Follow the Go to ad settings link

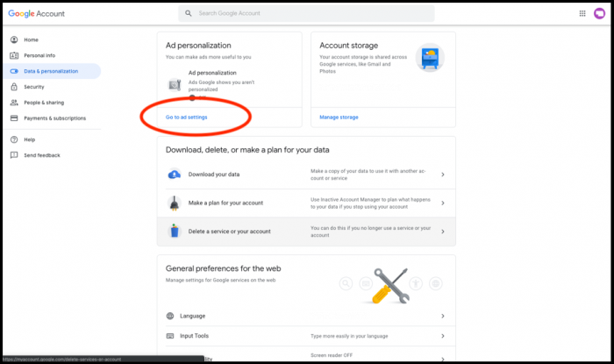click(186, 117)
